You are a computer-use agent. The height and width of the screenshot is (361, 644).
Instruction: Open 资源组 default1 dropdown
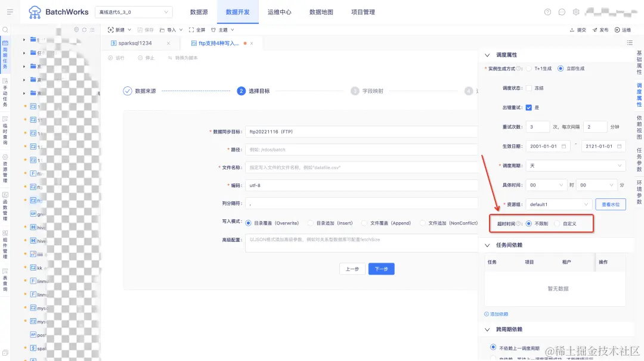(x=559, y=204)
